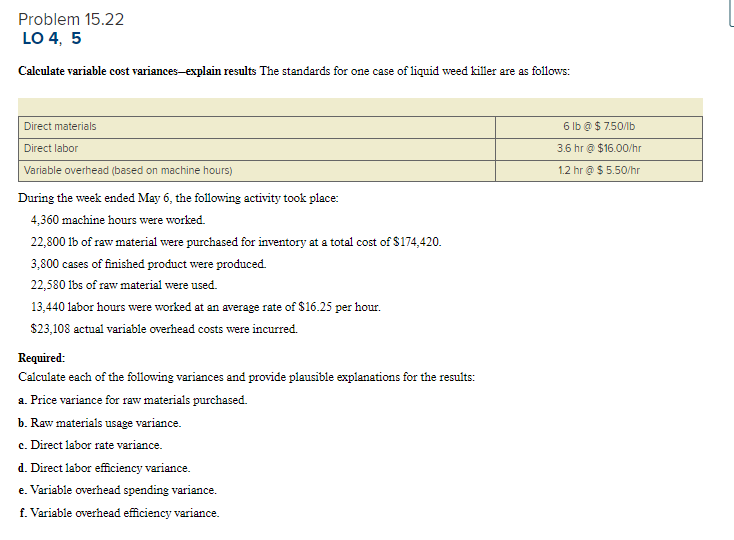This screenshot has width=734, height=540.
Task: Click item d, direct labor efficiency variance
Action: [x=104, y=468]
